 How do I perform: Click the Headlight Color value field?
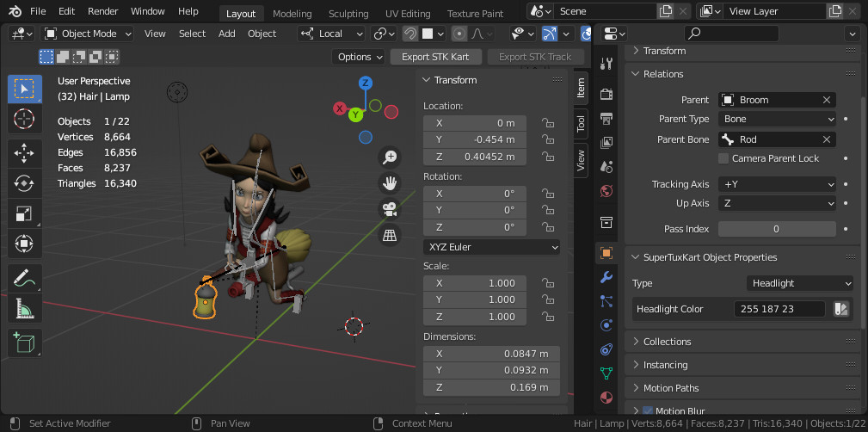780,309
